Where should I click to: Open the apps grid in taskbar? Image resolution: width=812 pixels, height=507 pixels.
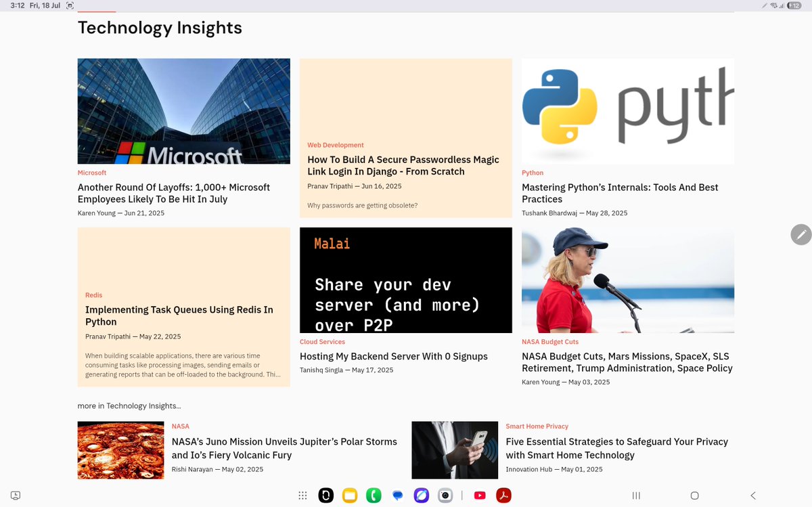pyautogui.click(x=302, y=495)
